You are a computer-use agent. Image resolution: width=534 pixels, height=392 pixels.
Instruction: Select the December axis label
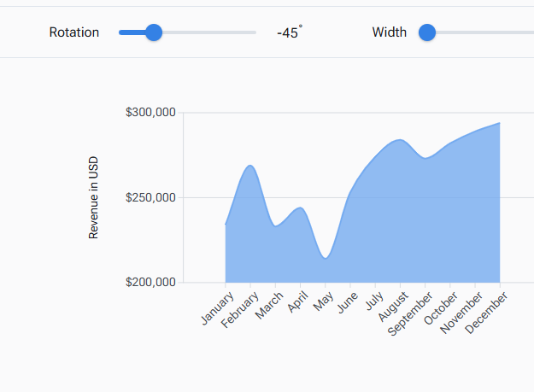(x=487, y=313)
